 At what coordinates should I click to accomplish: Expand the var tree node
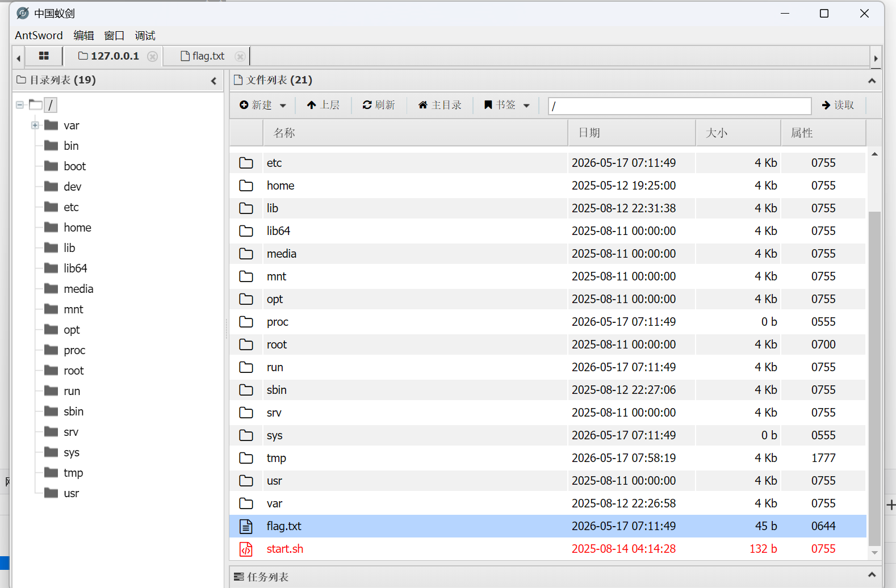pos(35,125)
